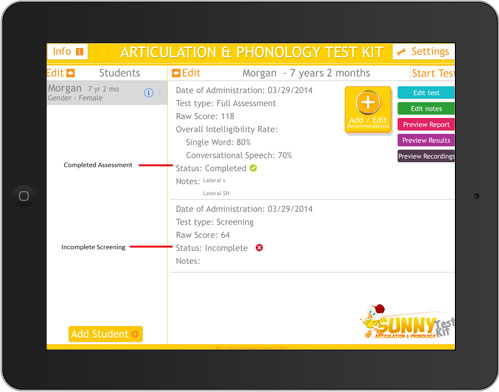Viewport: 499px width, 392px height.
Task: Click the teal Edit test button
Action: click(x=426, y=93)
